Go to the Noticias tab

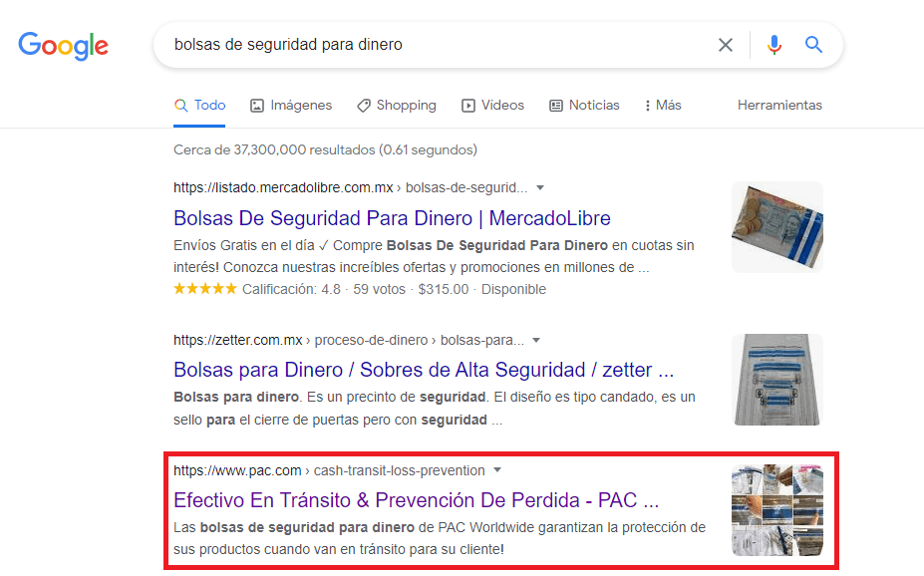point(584,105)
